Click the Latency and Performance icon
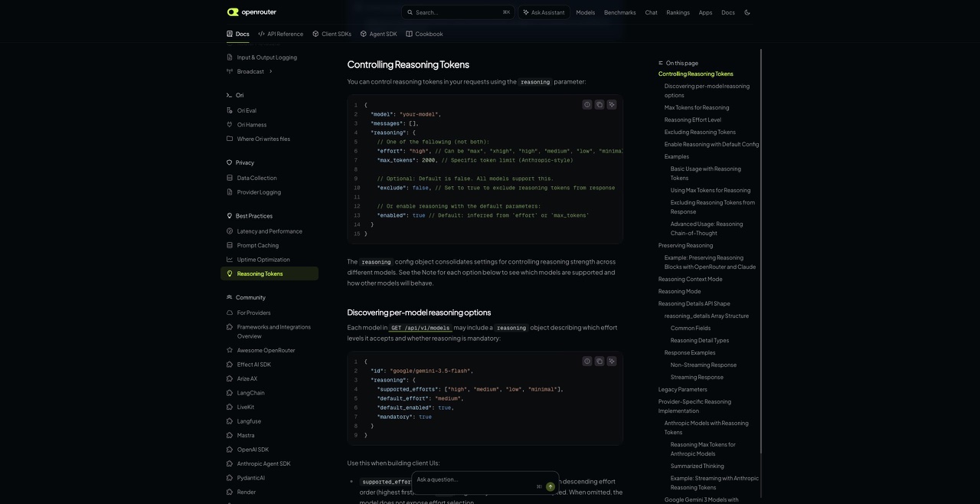980x504 pixels. click(x=230, y=231)
